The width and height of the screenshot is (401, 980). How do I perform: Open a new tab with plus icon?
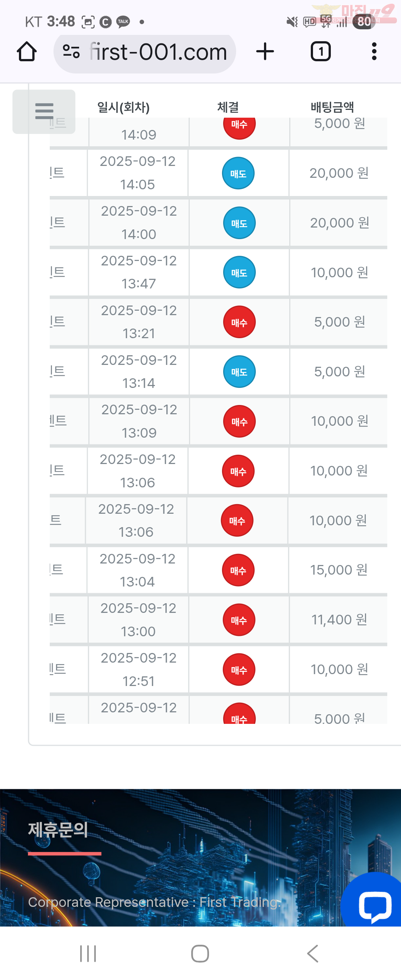pyautogui.click(x=265, y=51)
